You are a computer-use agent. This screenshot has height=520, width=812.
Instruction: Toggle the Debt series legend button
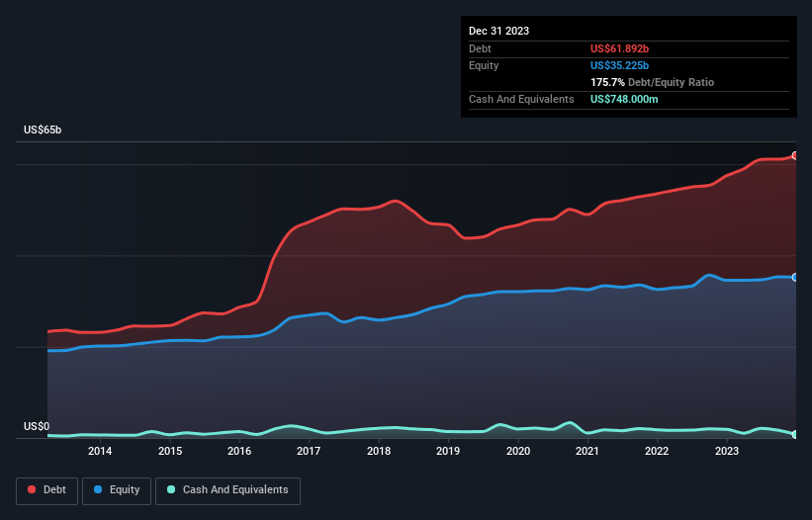(47, 490)
